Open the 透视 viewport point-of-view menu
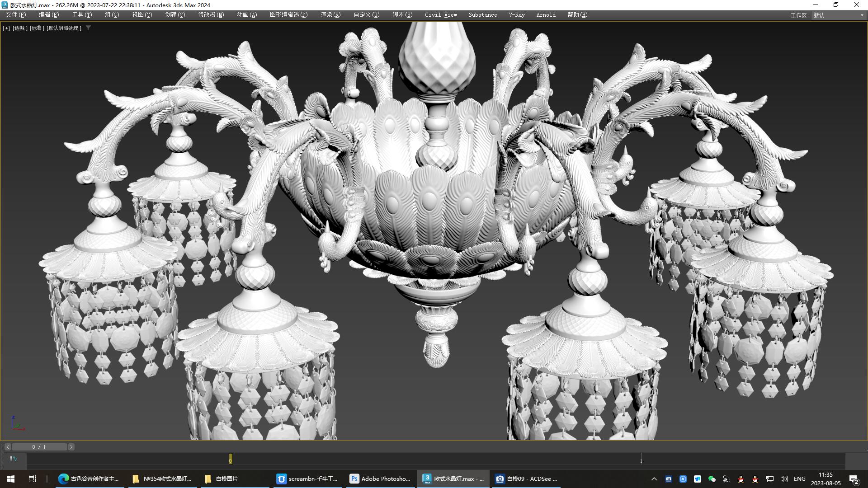Screen dimensions: 868x488 click(19, 28)
